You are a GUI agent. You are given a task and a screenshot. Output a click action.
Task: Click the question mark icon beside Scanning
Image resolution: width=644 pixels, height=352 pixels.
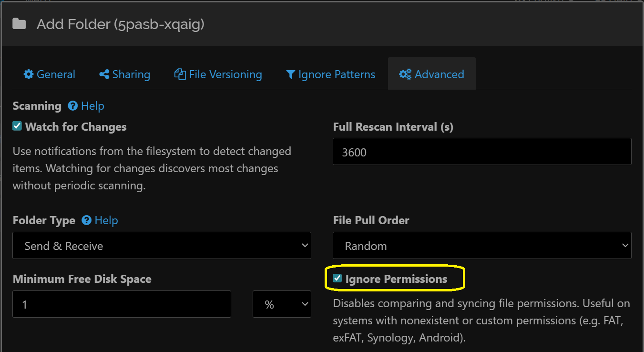point(73,106)
